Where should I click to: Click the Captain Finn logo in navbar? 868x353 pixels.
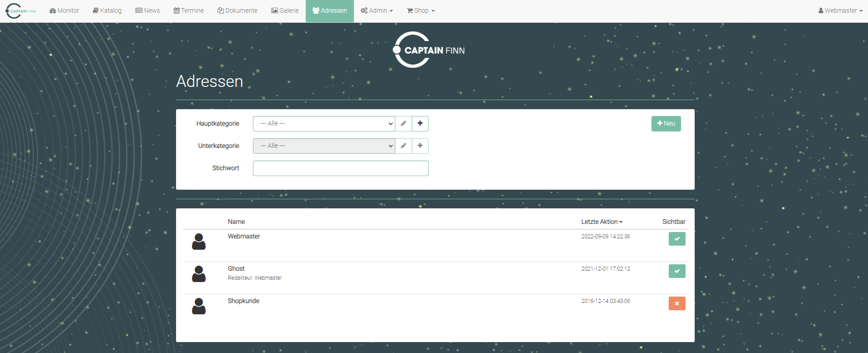pyautogui.click(x=21, y=11)
